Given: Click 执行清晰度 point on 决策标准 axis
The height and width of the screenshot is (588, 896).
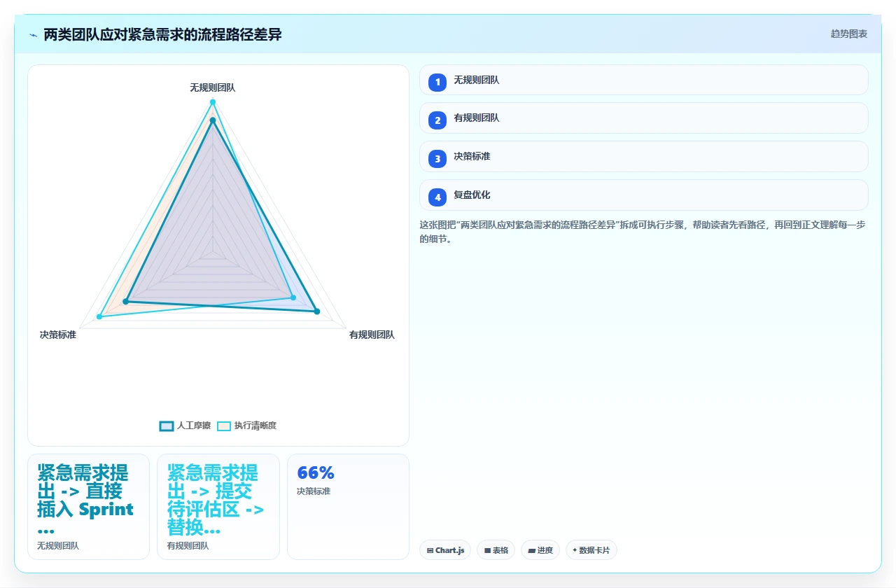Looking at the screenshot, I should pyautogui.click(x=99, y=317).
